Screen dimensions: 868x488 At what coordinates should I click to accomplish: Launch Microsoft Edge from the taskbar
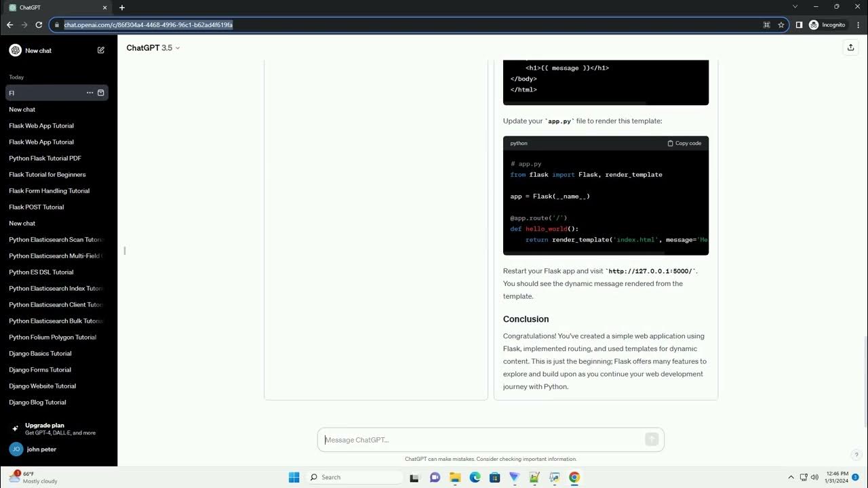tap(475, 477)
